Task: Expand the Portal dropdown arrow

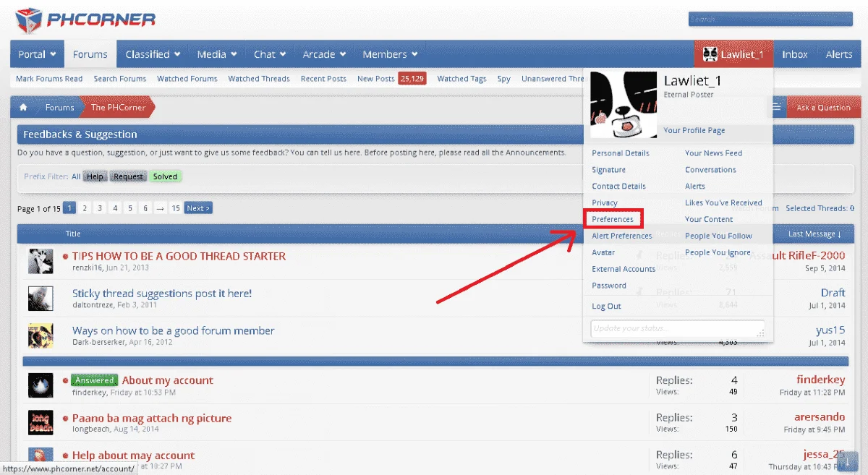Action: (53, 54)
